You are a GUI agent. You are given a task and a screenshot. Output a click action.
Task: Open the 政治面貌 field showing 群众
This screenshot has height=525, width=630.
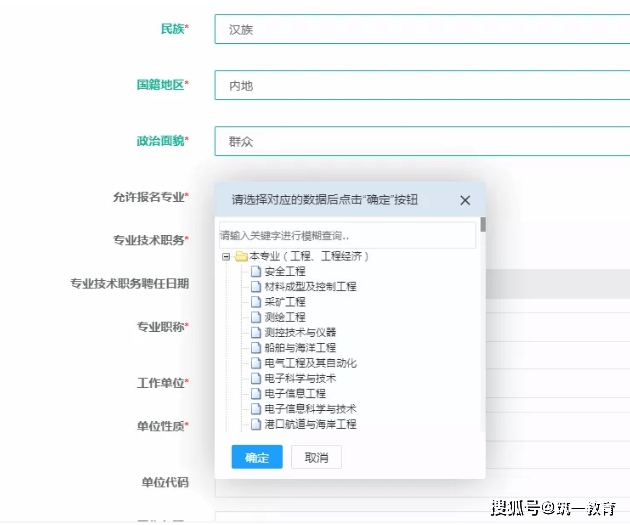[x=422, y=141]
